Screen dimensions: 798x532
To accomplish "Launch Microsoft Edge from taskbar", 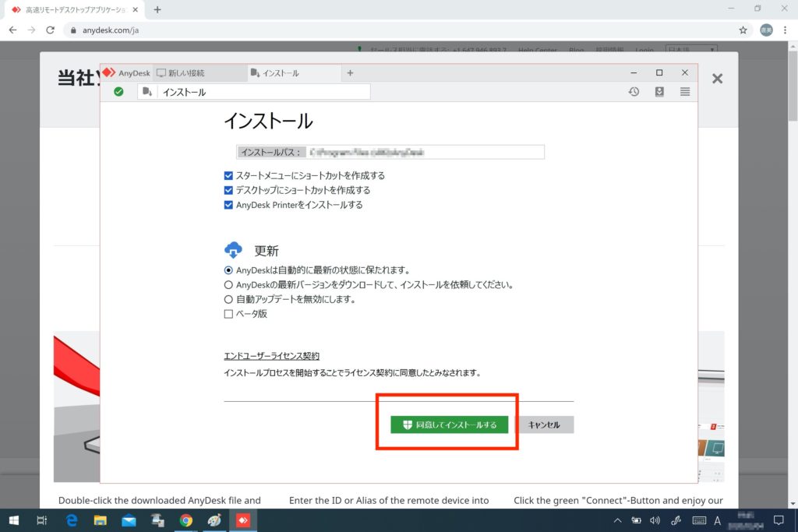I will click(72, 520).
